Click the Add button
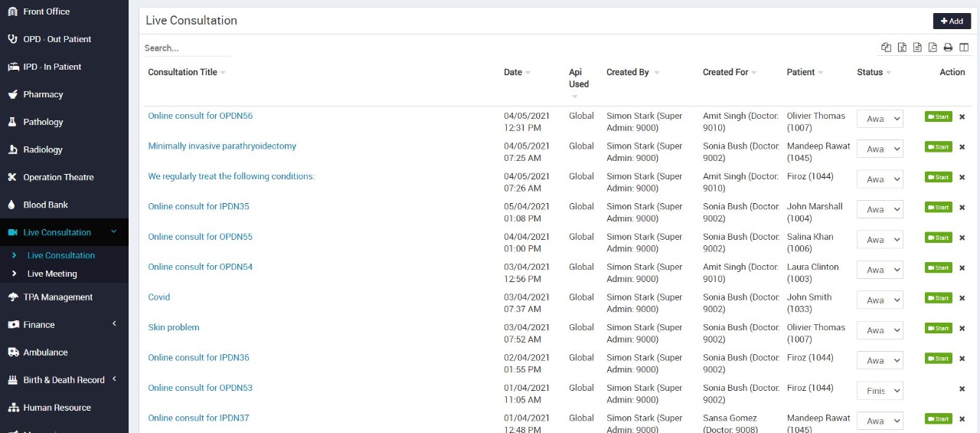 pyautogui.click(x=952, y=21)
